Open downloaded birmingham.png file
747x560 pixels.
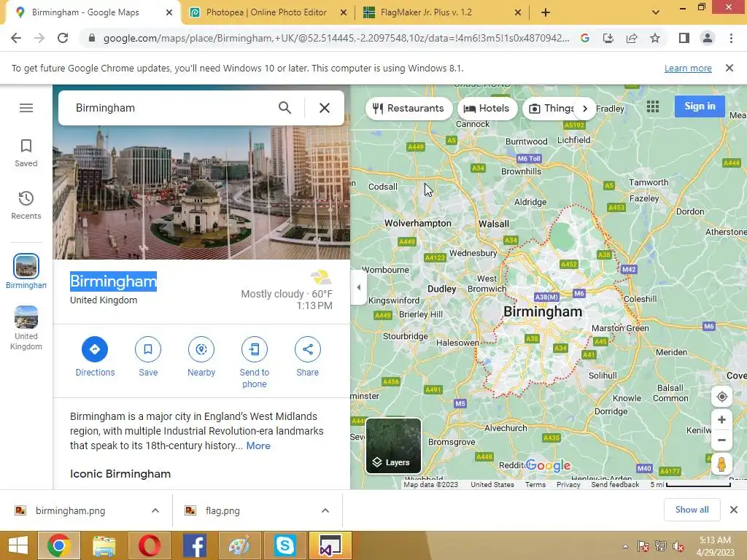click(x=71, y=511)
